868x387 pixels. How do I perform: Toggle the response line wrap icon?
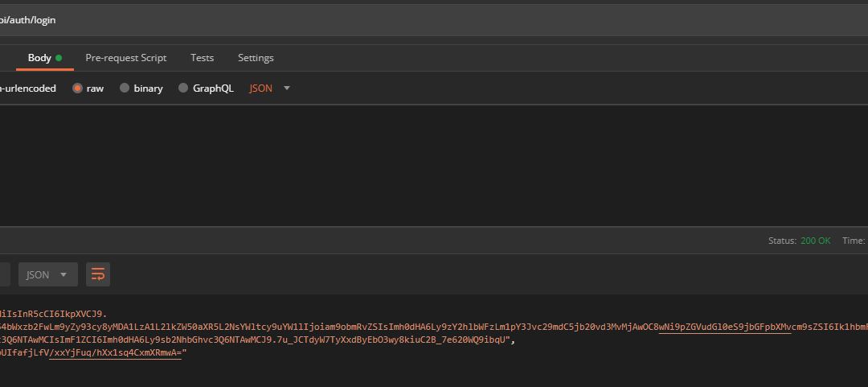(98, 274)
